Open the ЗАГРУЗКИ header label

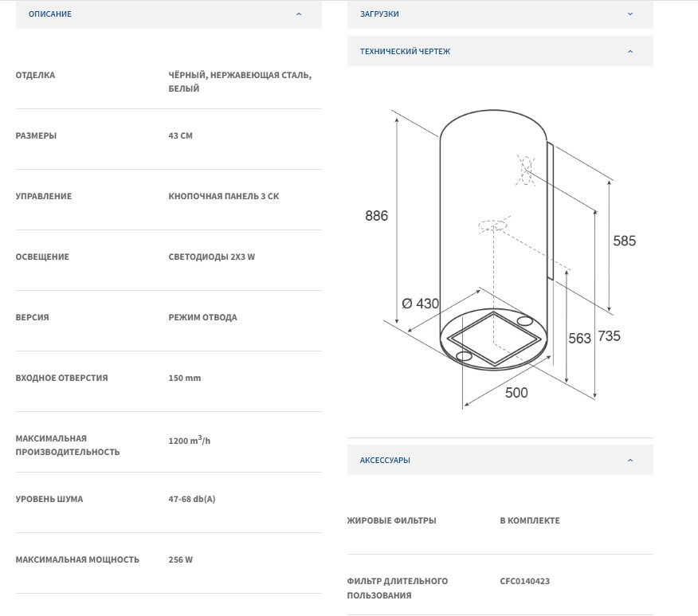point(379,14)
